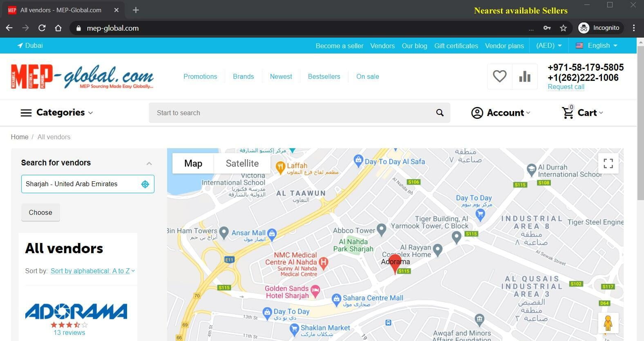Expand the English language dropdown

click(597, 45)
